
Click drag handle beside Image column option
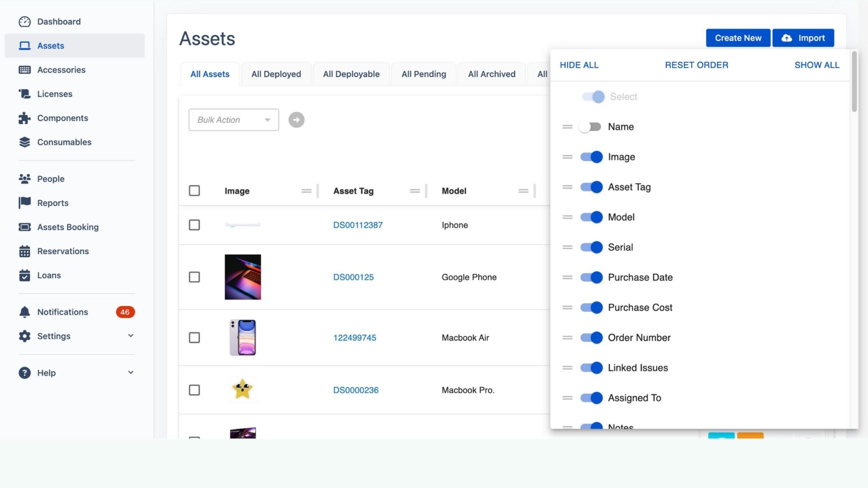point(567,157)
